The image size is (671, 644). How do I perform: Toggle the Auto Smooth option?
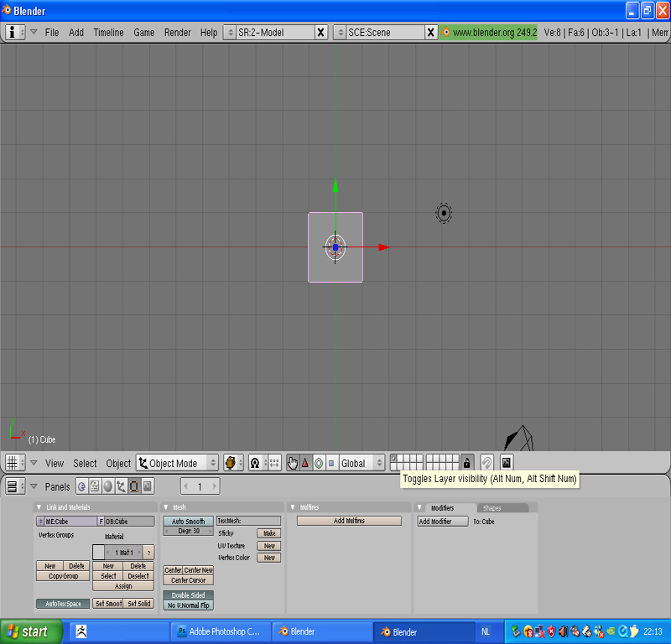tap(188, 522)
